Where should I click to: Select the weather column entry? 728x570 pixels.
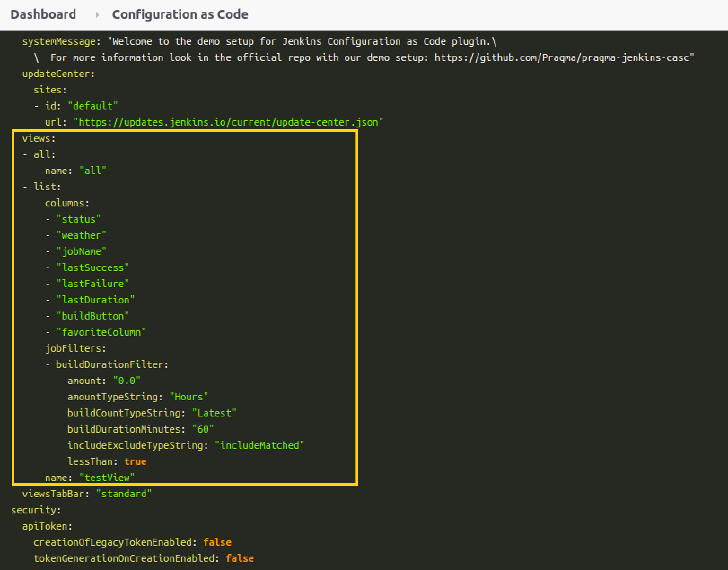pos(81,235)
